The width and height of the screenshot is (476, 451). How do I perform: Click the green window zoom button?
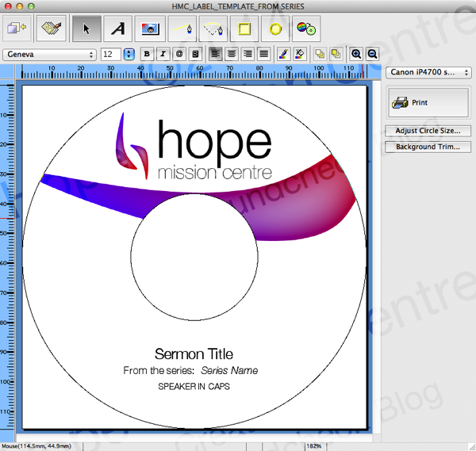[x=31, y=6]
